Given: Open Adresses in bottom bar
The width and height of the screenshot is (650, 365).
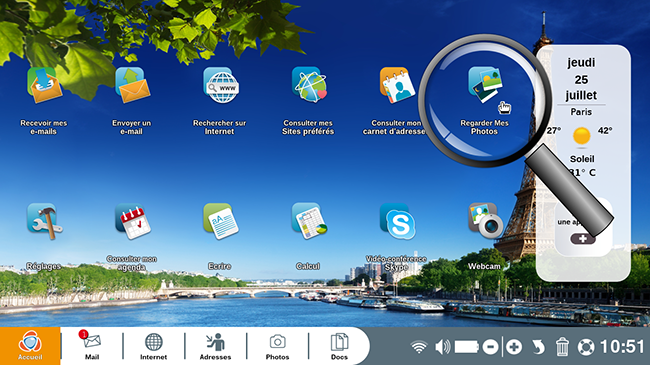Looking at the screenshot, I should (x=216, y=346).
